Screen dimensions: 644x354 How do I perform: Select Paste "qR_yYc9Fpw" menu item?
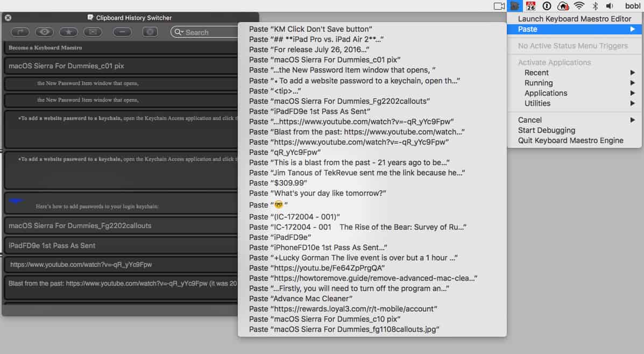point(372,152)
